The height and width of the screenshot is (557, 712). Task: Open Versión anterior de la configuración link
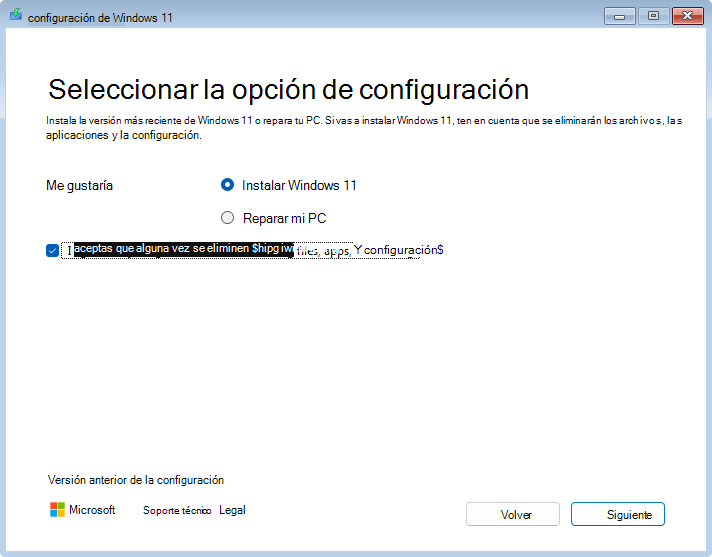(x=136, y=480)
